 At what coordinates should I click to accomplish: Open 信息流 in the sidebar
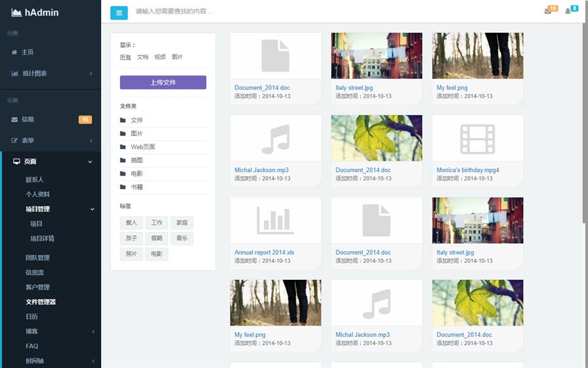(x=35, y=272)
